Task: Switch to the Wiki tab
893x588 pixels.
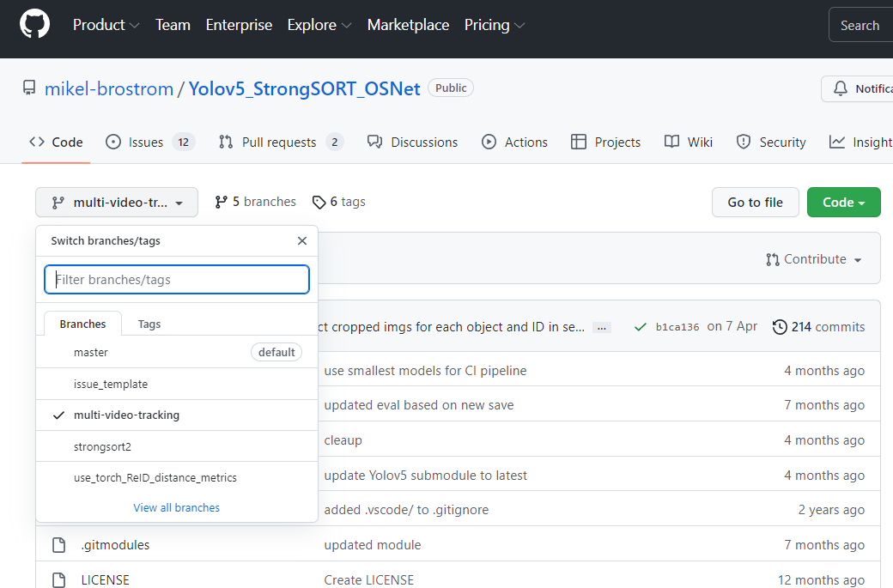Action: coord(688,142)
